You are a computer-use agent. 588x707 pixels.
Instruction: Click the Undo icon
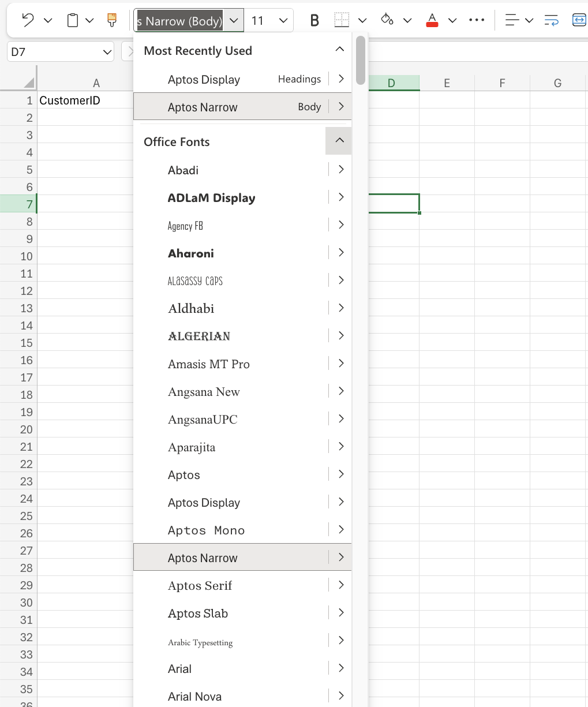tap(28, 19)
